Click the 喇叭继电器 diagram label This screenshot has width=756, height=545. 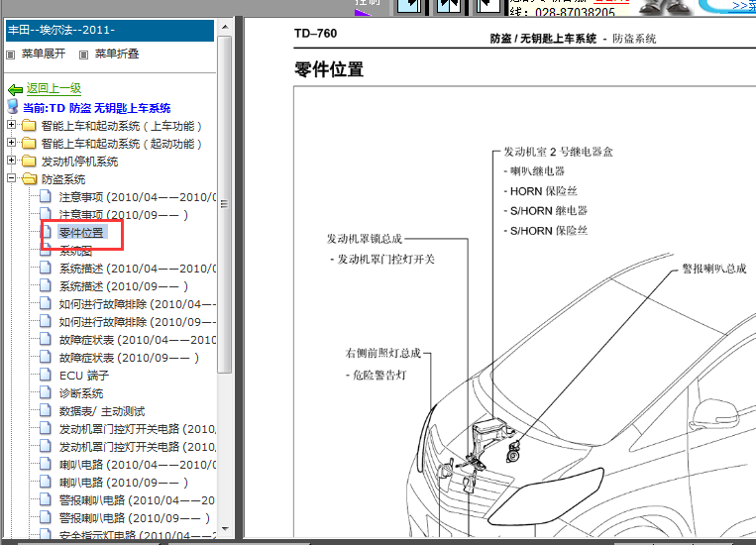[537, 171]
